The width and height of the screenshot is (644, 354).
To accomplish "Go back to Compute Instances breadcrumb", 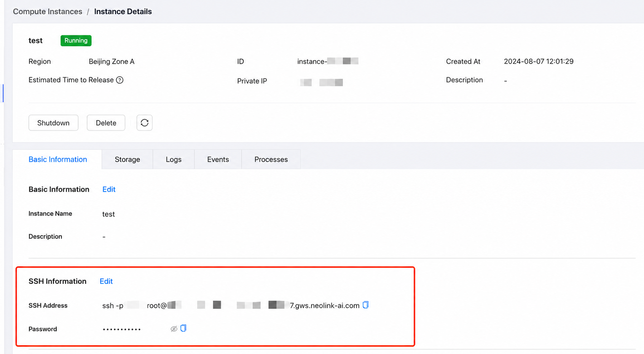I will tap(48, 11).
